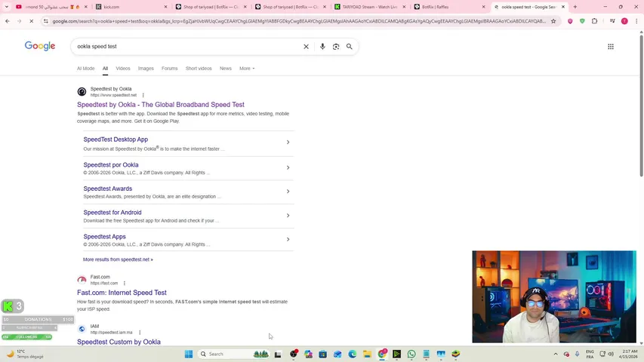The width and height of the screenshot is (644, 362).
Task: Expand the More search filters dropdown
Action: tap(247, 69)
